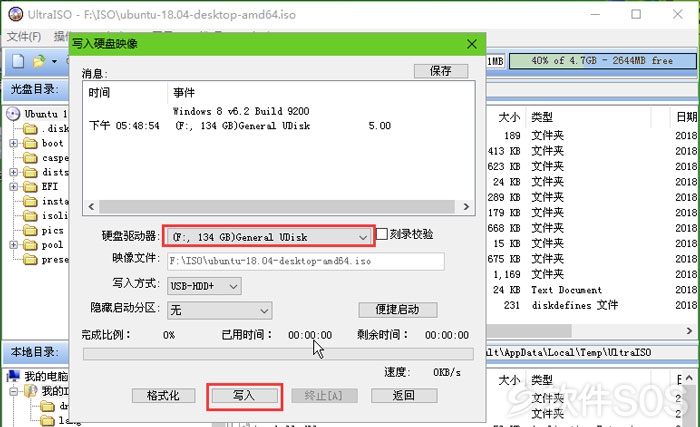Click the left arrow of message list scrollbar
Viewport: 700px width, 427px height.
click(91, 206)
